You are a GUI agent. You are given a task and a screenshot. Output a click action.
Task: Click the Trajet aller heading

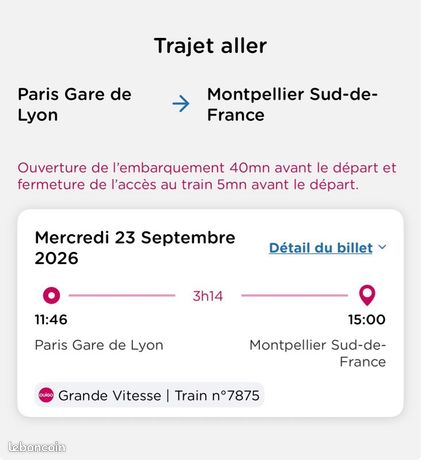click(210, 46)
